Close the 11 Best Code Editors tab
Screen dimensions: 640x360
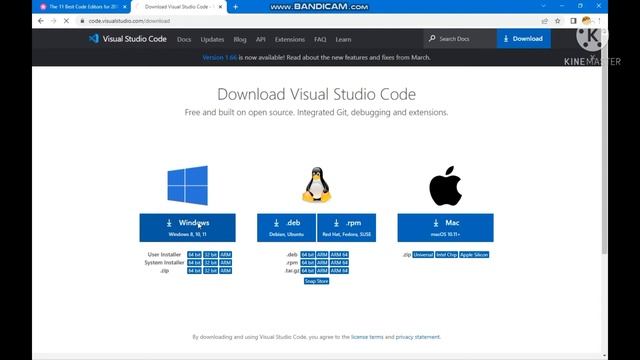[x=124, y=7]
